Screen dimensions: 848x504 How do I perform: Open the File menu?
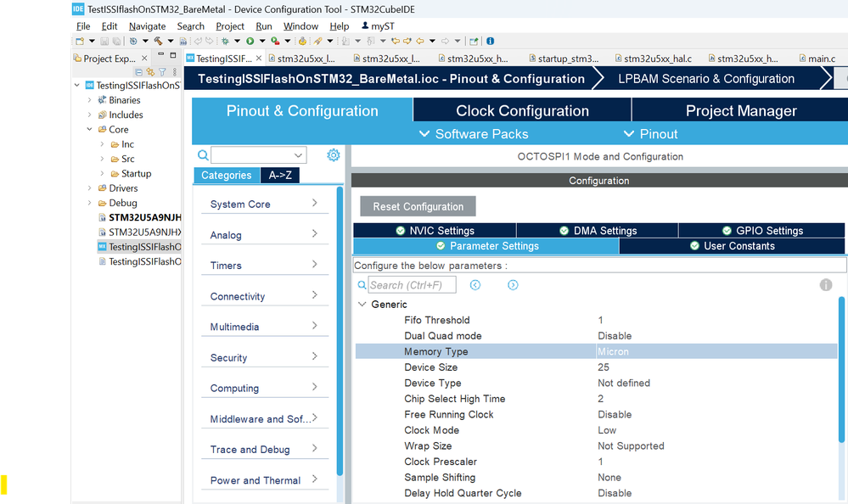tap(83, 26)
